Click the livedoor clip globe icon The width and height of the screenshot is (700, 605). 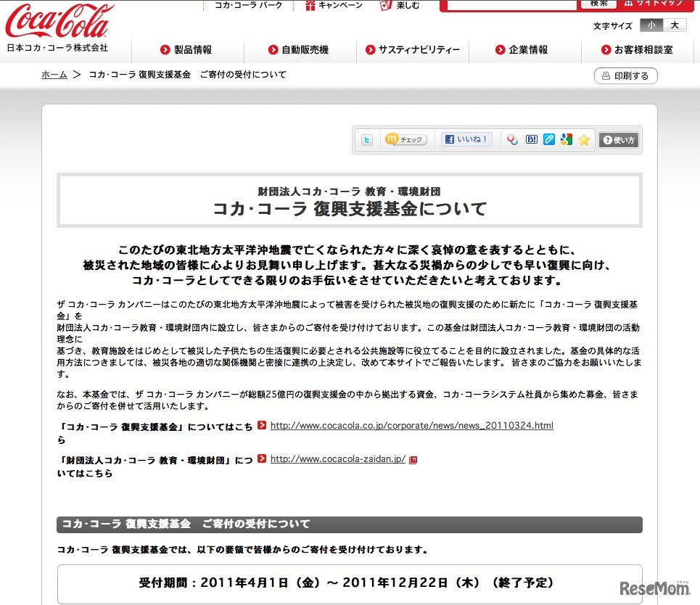pyautogui.click(x=512, y=139)
